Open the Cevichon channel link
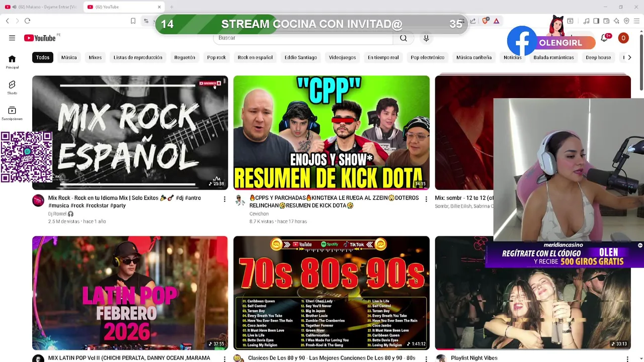The height and width of the screenshot is (362, 644). click(259, 214)
